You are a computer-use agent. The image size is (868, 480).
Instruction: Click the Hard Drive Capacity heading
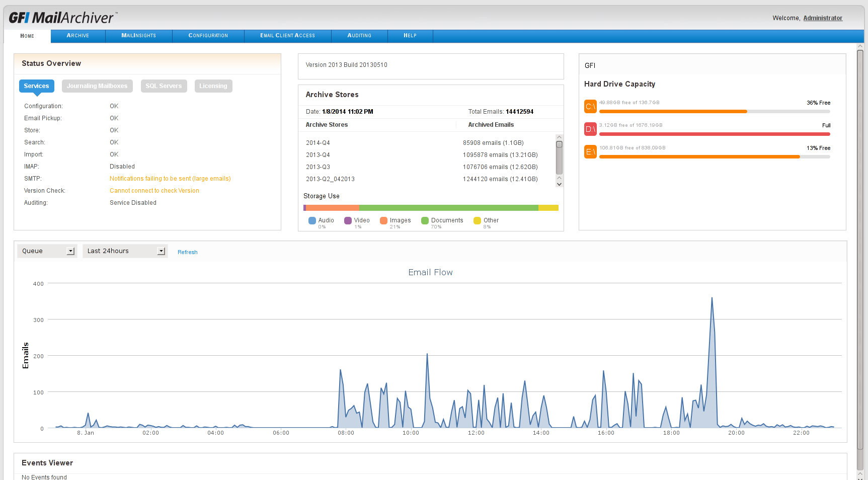pos(620,84)
